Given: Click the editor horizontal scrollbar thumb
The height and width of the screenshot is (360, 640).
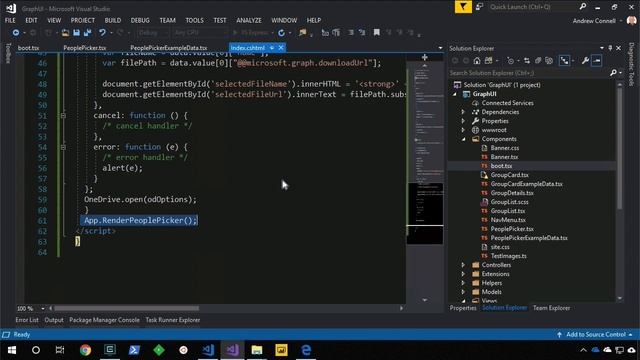Looking at the screenshot, I should click(127, 308).
